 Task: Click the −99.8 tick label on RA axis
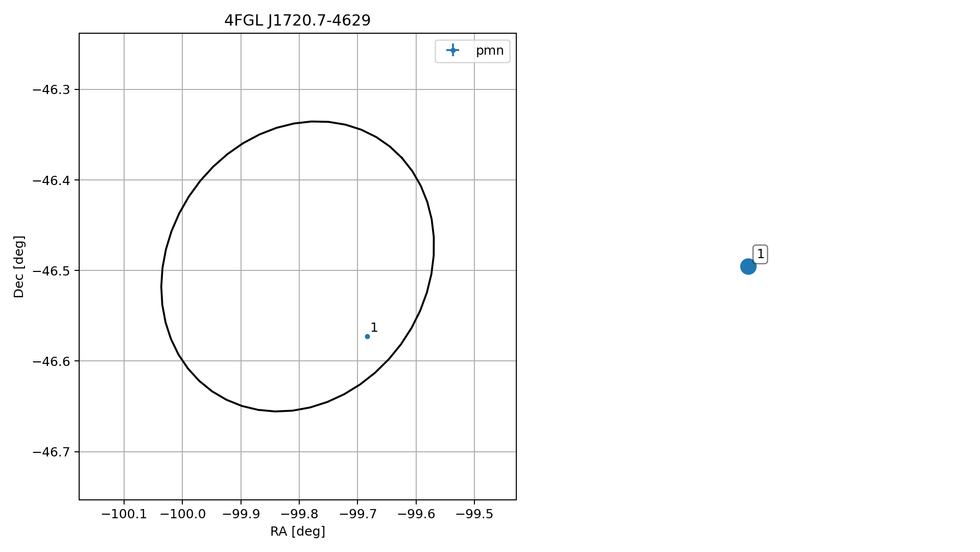(299, 514)
